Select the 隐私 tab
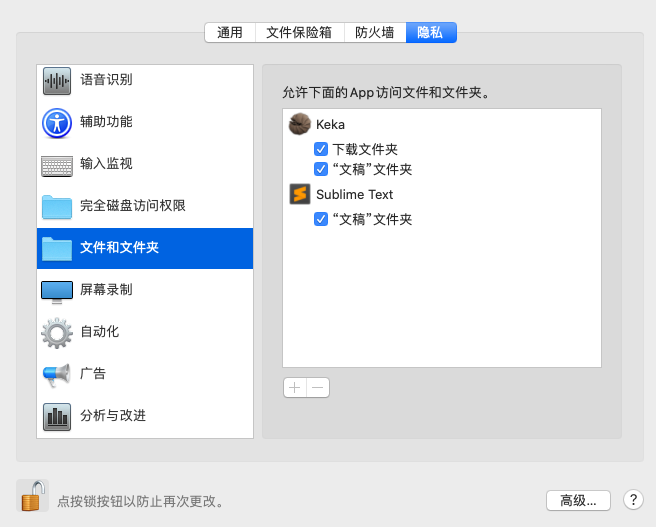Image resolution: width=656 pixels, height=527 pixels. tap(430, 32)
